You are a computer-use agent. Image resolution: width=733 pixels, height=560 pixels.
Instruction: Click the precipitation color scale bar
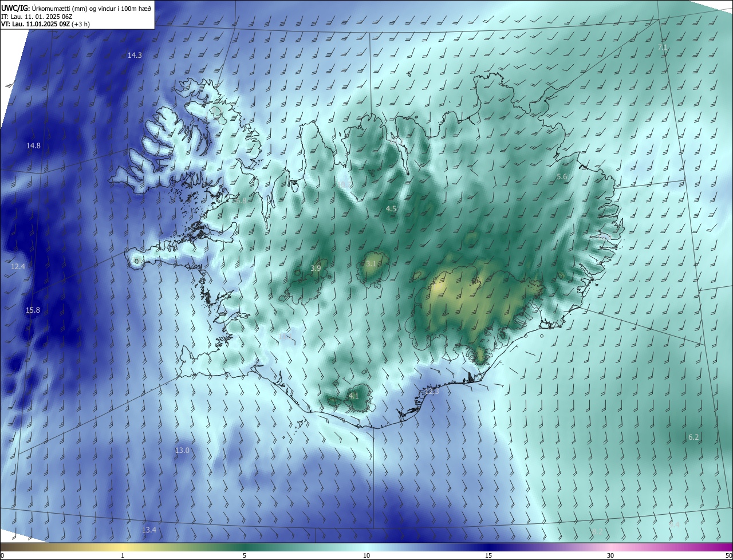[x=366, y=547]
